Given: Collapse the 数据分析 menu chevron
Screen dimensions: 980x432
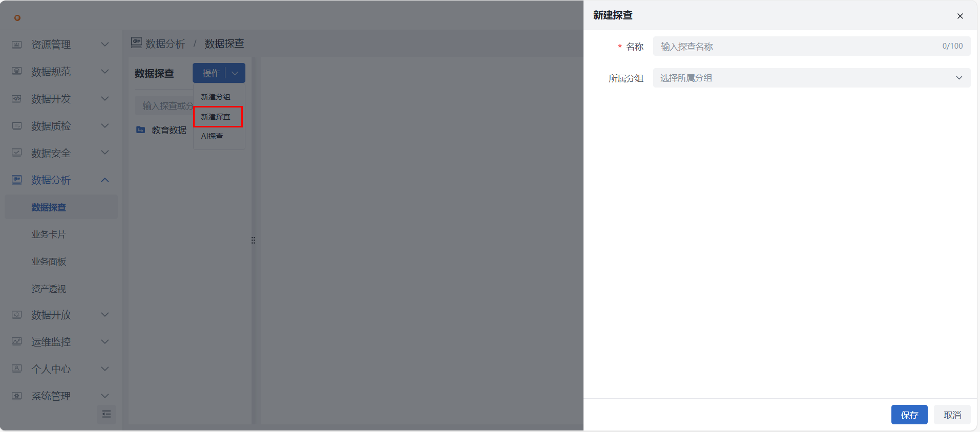Looking at the screenshot, I should (x=105, y=180).
